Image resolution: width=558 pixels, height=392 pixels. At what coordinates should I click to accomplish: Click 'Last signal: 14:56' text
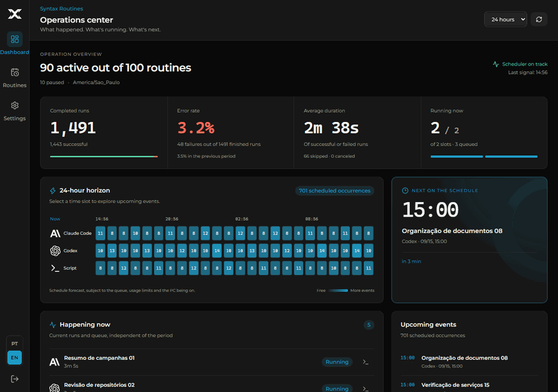tap(528, 73)
